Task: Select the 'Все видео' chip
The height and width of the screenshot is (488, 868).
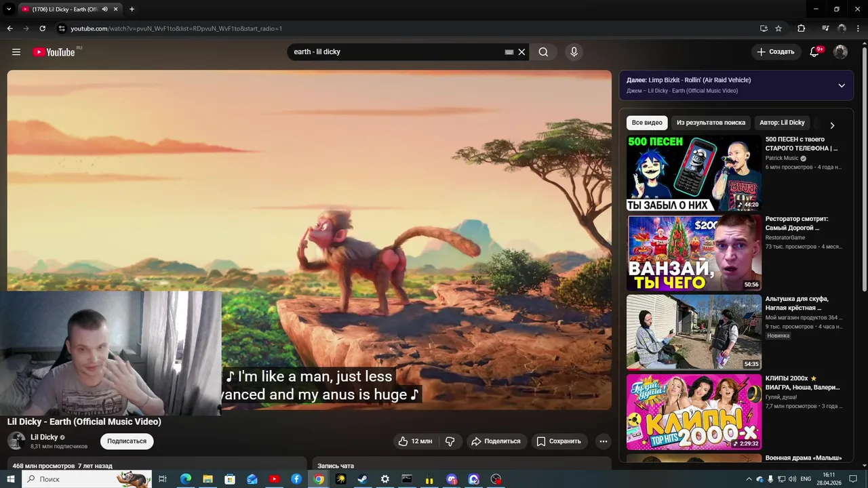Action: pyautogui.click(x=647, y=123)
